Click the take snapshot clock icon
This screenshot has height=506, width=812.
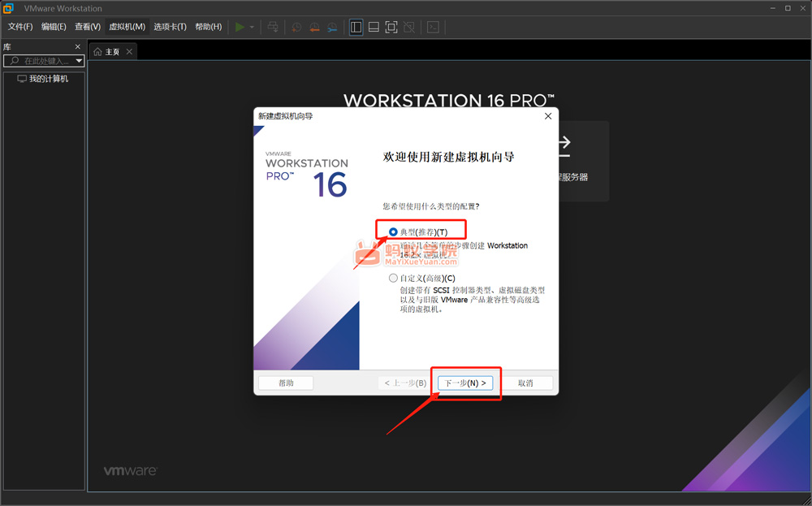tap(296, 27)
